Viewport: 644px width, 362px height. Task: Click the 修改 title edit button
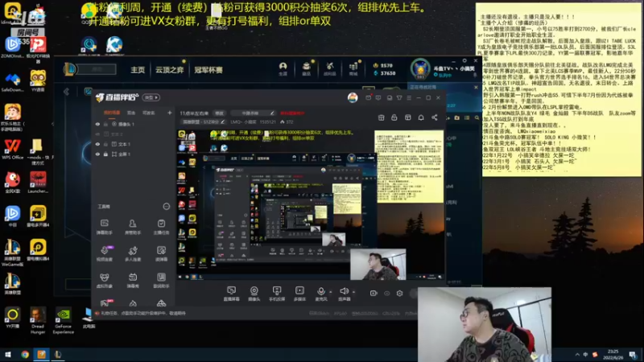220,113
